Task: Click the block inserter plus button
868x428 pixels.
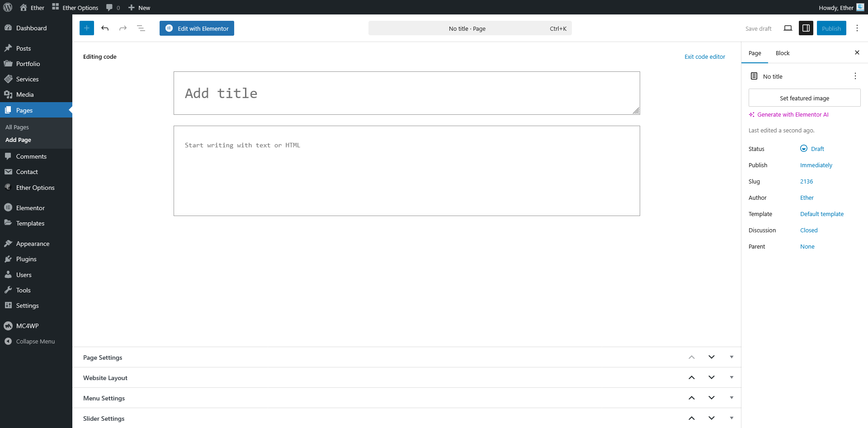Action: (87, 28)
